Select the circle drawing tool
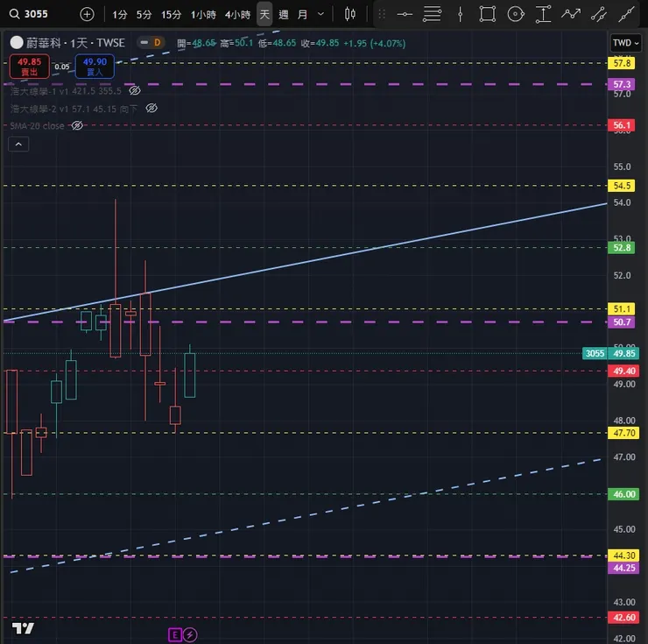Viewport: 648px width, 644px height. click(516, 15)
